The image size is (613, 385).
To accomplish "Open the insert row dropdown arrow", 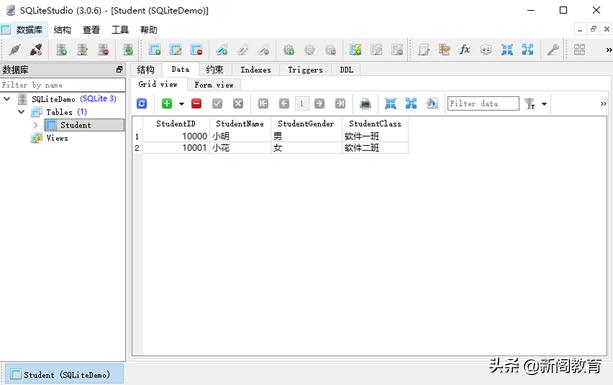I will pyautogui.click(x=181, y=104).
